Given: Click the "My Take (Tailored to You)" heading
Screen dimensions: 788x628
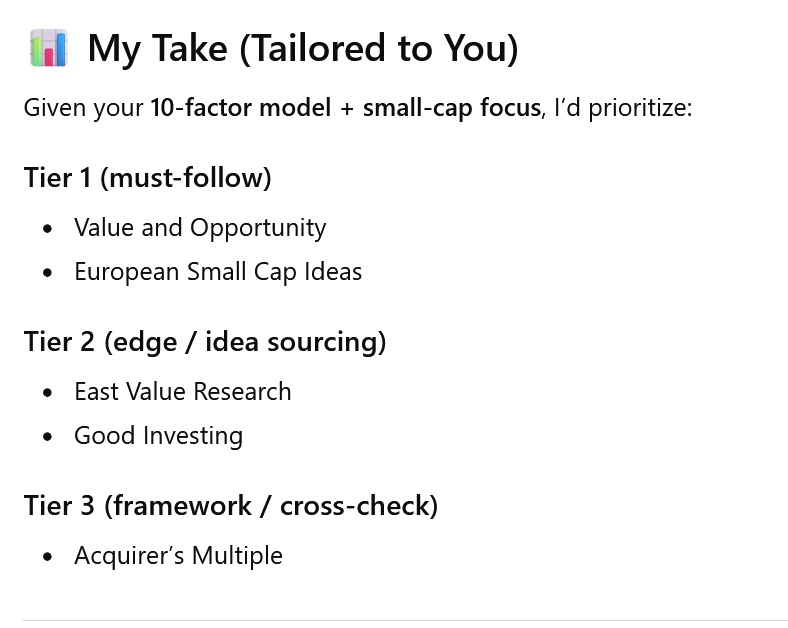Looking at the screenshot, I should pos(303,49).
